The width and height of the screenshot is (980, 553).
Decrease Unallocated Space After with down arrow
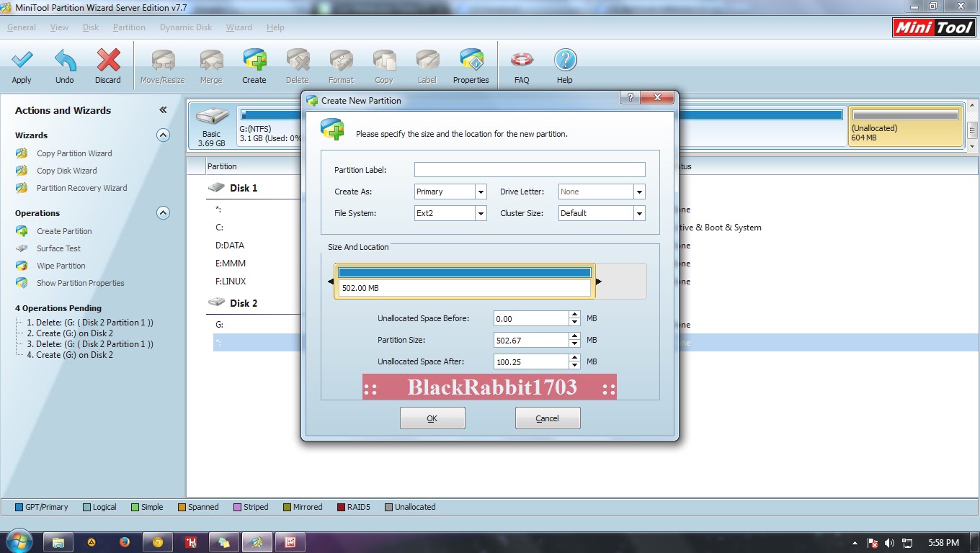coord(574,366)
